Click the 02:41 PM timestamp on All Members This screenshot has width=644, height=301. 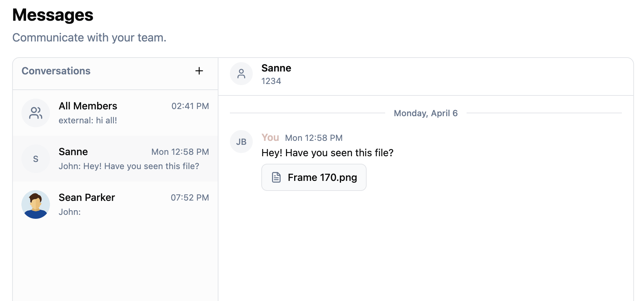pyautogui.click(x=190, y=106)
